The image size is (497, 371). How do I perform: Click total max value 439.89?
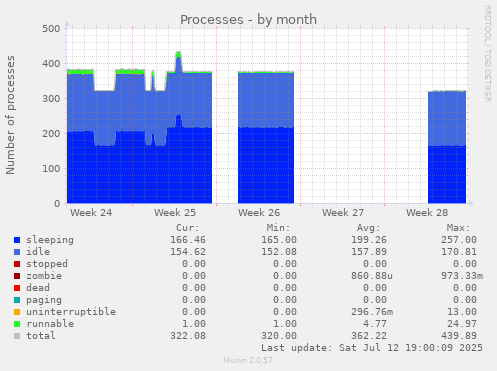pos(459,336)
